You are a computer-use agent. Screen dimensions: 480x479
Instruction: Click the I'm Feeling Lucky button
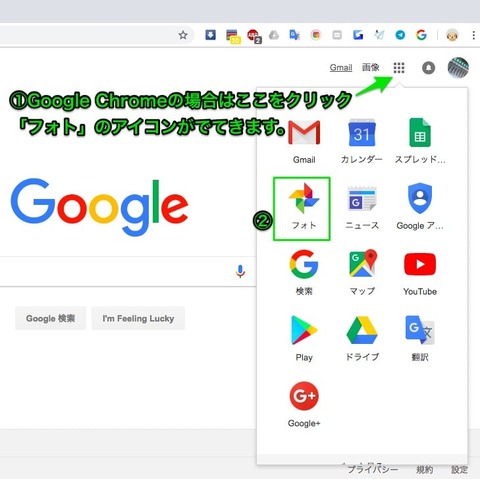coord(138,318)
